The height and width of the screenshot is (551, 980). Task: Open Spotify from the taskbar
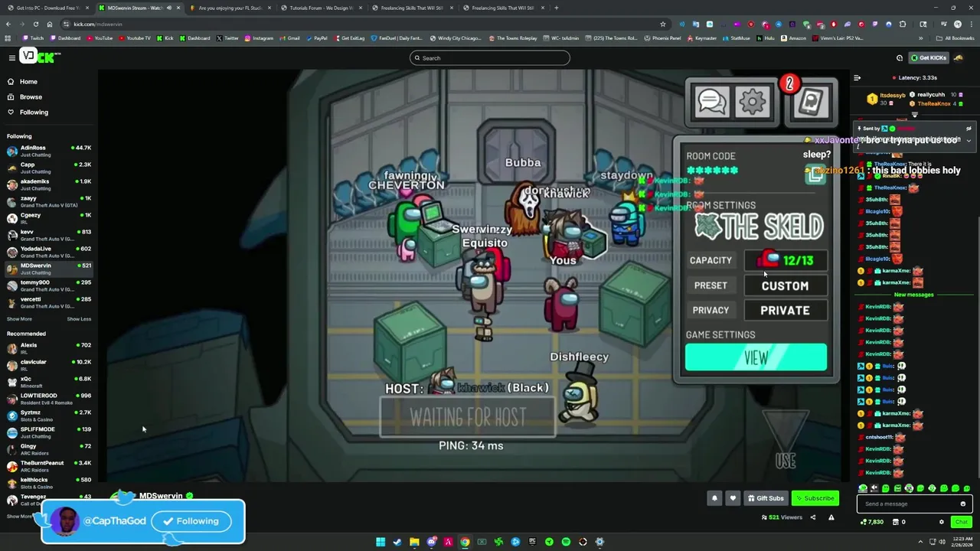pos(566,542)
